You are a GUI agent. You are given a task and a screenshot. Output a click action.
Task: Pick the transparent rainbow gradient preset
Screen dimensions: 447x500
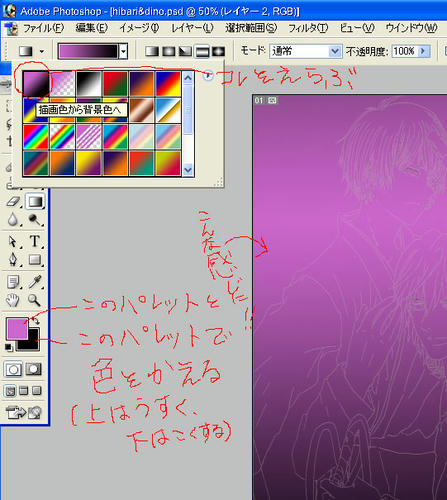point(63,137)
